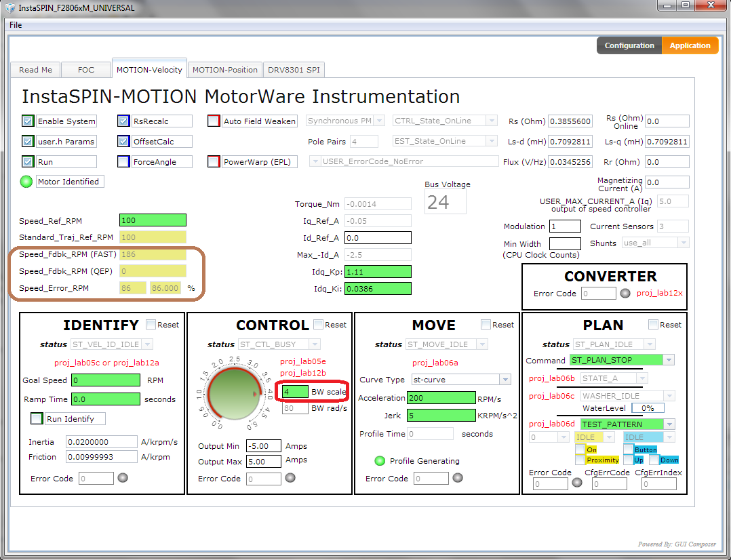Click the CONVERTER Error Code LED indicator
The width and height of the screenshot is (731, 560).
pos(625,294)
